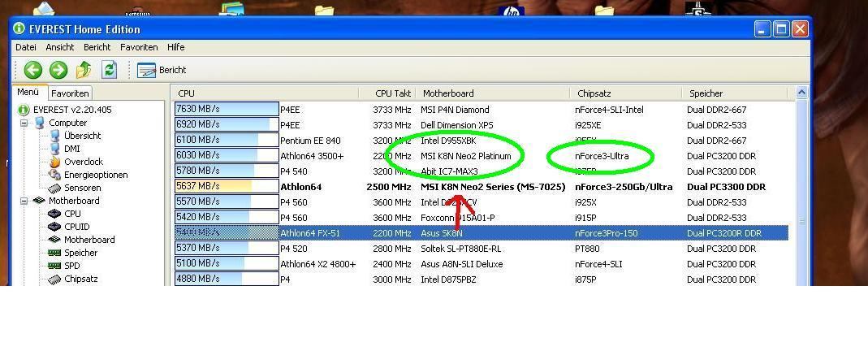Screen dimensions: 868x364
Task: Click the HP desktop icon
Action: click(x=511, y=11)
